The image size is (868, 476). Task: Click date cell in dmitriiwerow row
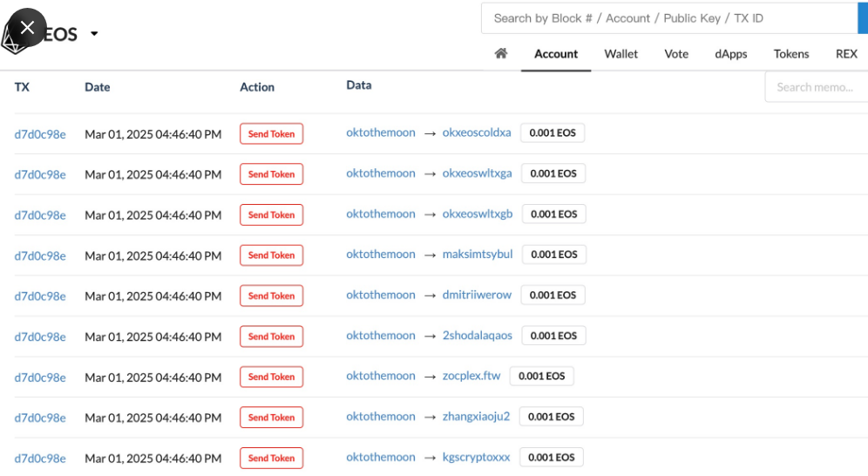[x=153, y=296]
